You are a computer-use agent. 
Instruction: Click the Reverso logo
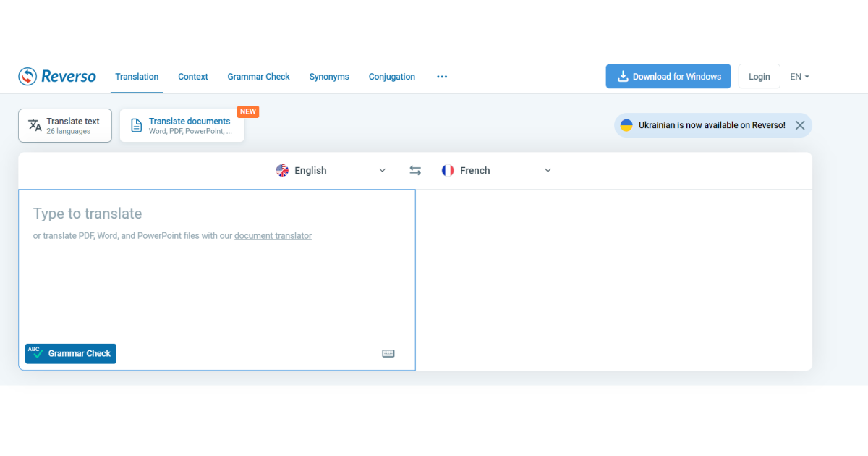pos(56,76)
